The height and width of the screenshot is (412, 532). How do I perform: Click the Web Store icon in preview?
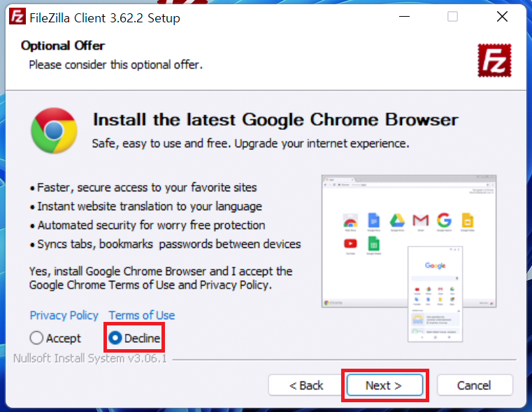(350, 221)
